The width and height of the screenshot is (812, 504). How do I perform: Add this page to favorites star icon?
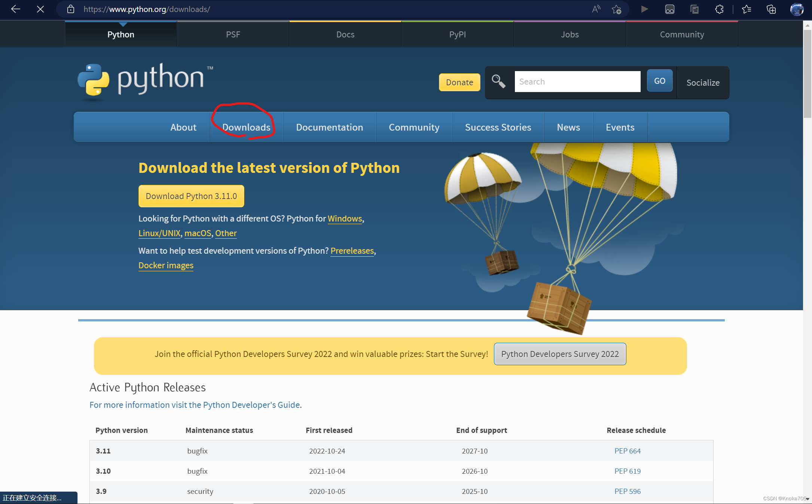tap(616, 9)
